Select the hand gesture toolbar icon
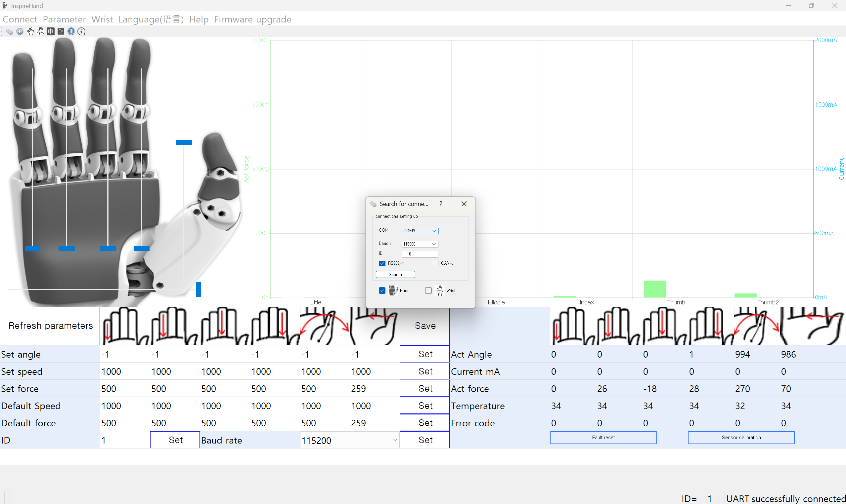846x504 pixels. tap(30, 32)
